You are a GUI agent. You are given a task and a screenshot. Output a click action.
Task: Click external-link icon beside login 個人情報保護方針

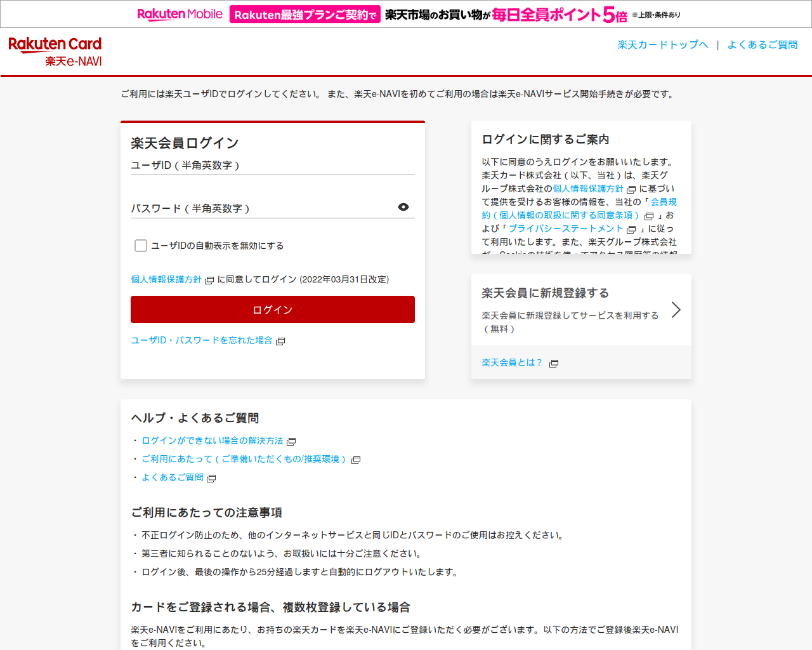click(209, 280)
